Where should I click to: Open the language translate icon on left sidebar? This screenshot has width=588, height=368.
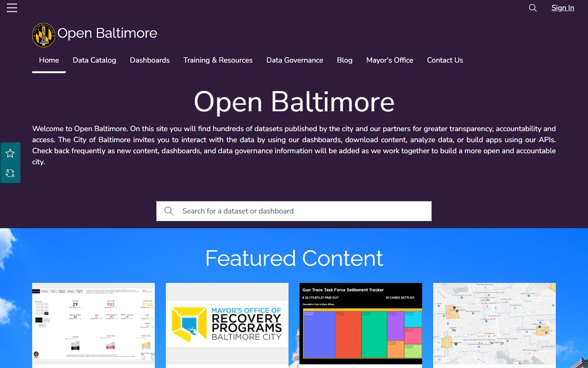pyautogui.click(x=10, y=173)
